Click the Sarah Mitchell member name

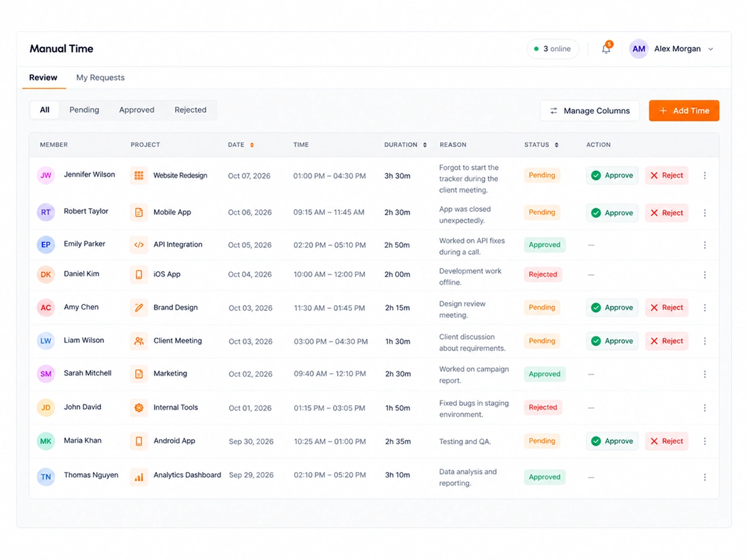[88, 373]
